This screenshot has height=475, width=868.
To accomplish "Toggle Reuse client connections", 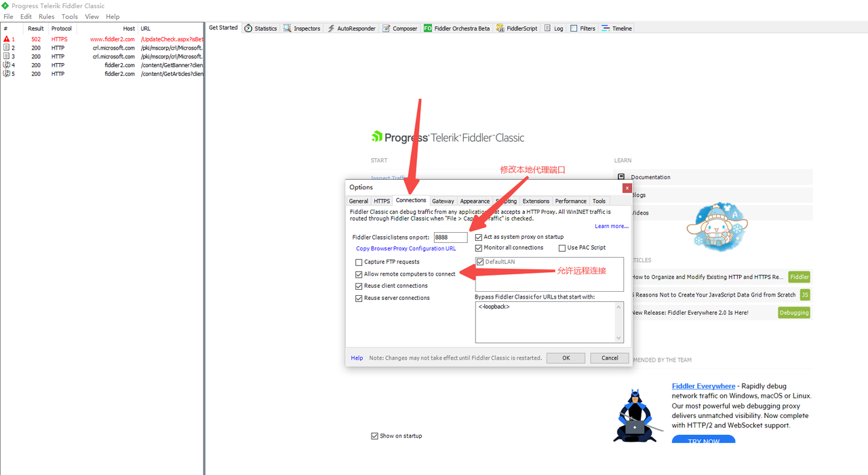I will [359, 286].
